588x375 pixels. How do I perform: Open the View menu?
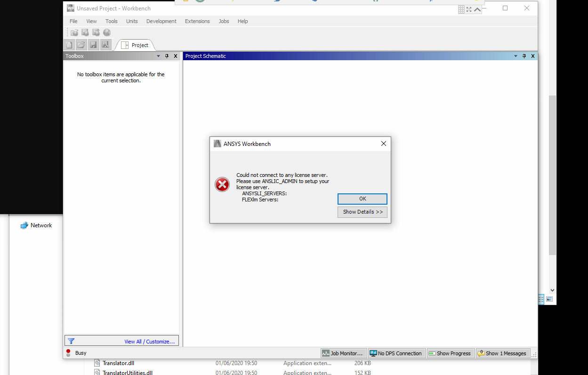[x=91, y=21]
